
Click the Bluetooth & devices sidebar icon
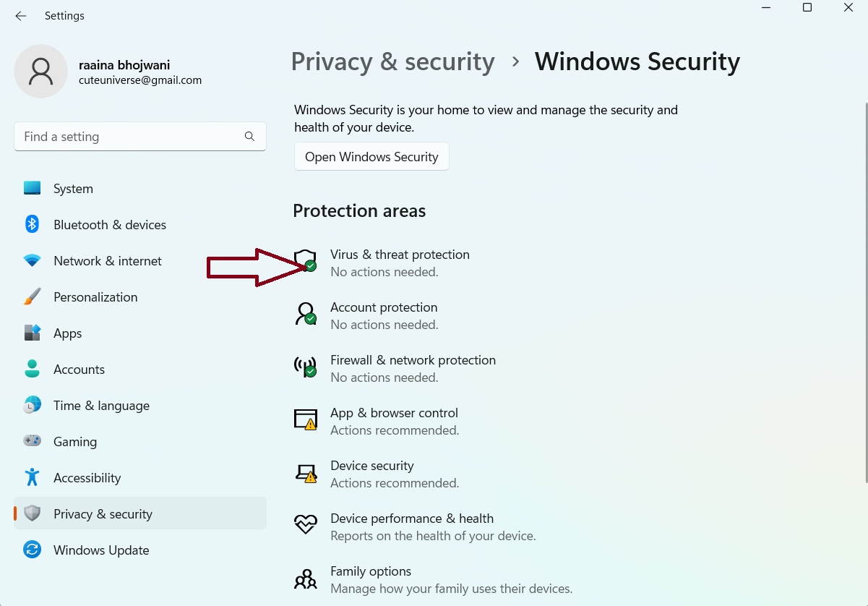coord(32,225)
